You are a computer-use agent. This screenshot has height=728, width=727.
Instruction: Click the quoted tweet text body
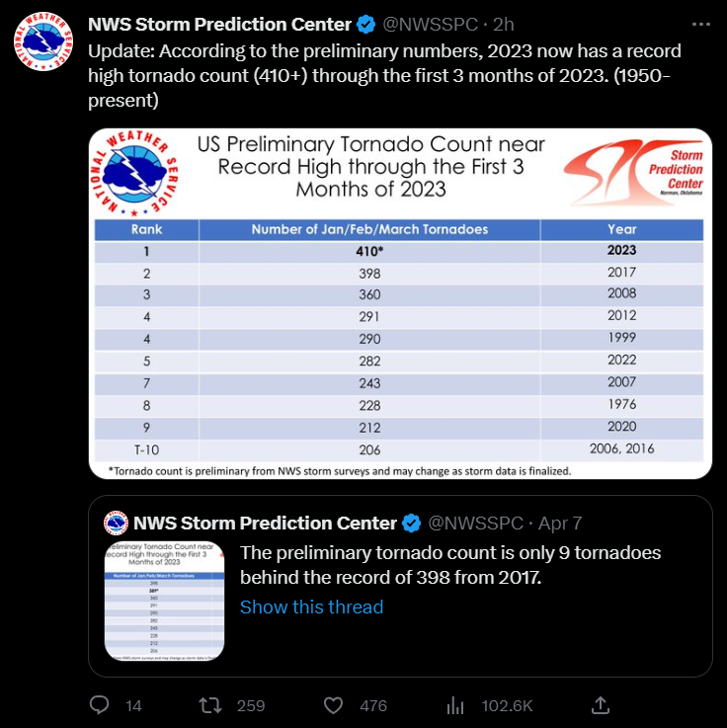pos(450,564)
